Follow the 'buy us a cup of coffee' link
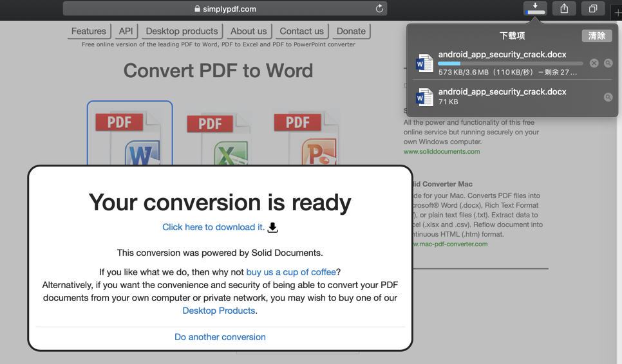Screen dimensions: 622x364 [291, 272]
